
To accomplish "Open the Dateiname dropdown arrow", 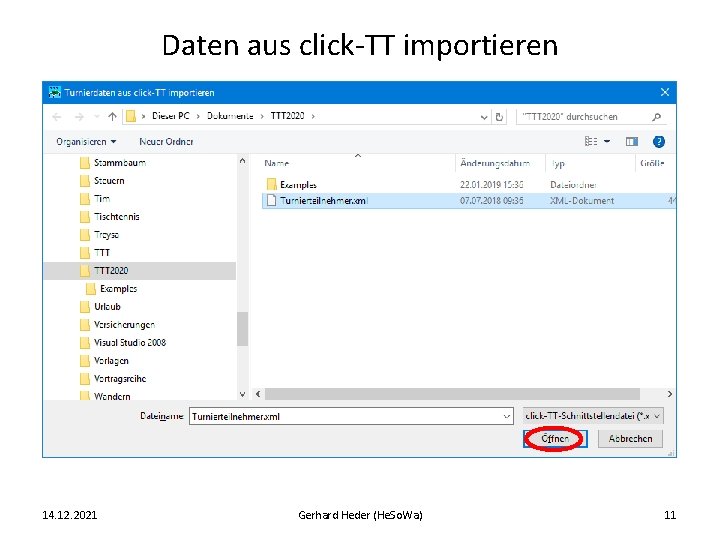I will (507, 416).
